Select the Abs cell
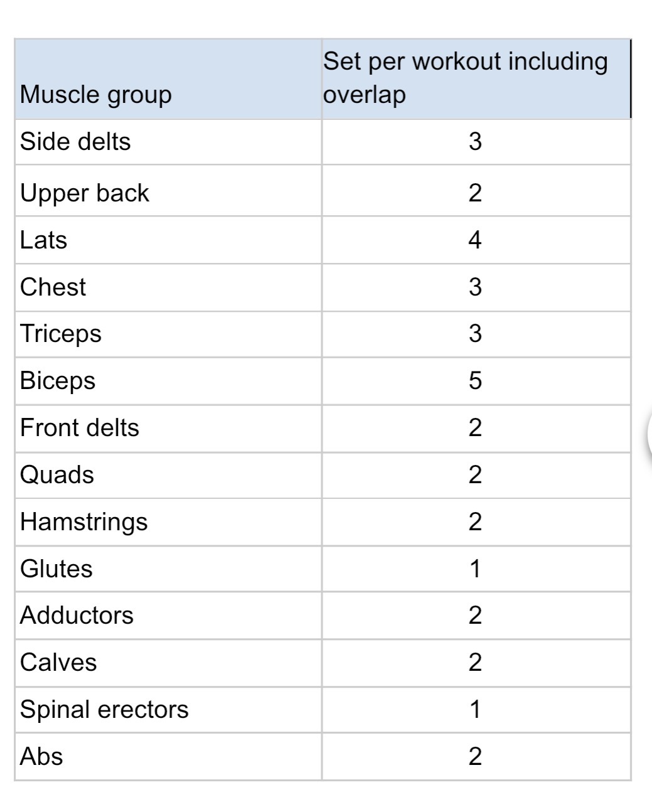Screen dimensions: 652x812 click(x=168, y=757)
